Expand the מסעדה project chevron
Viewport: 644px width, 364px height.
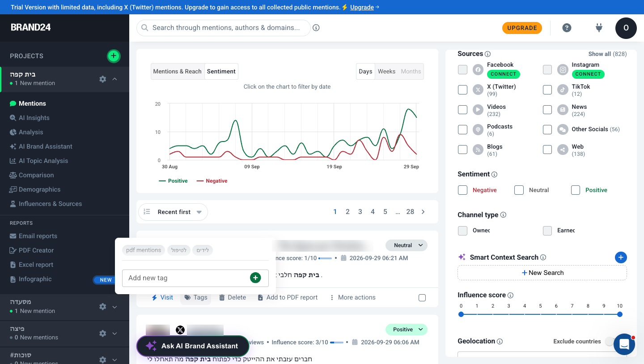click(x=115, y=307)
